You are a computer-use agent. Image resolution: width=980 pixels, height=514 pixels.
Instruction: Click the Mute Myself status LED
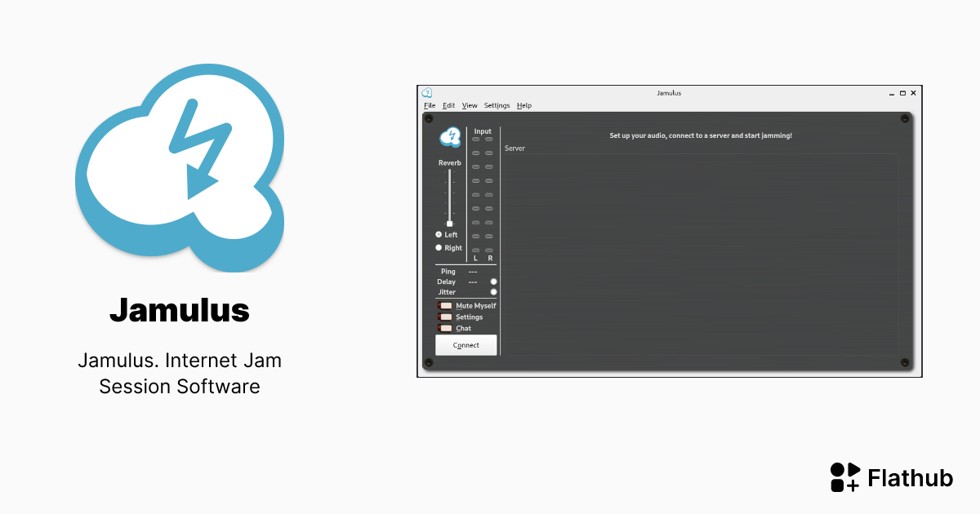446,305
